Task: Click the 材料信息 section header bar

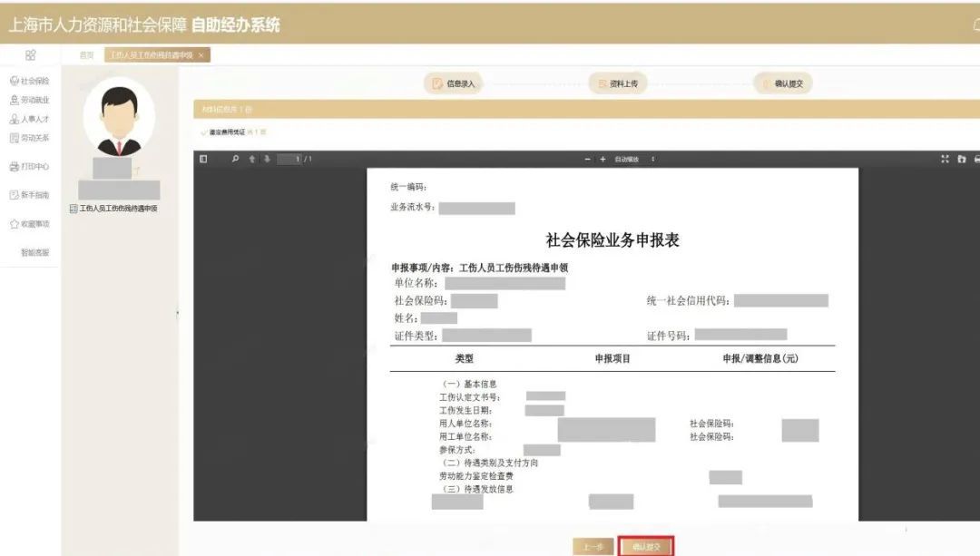Action: click(586, 110)
